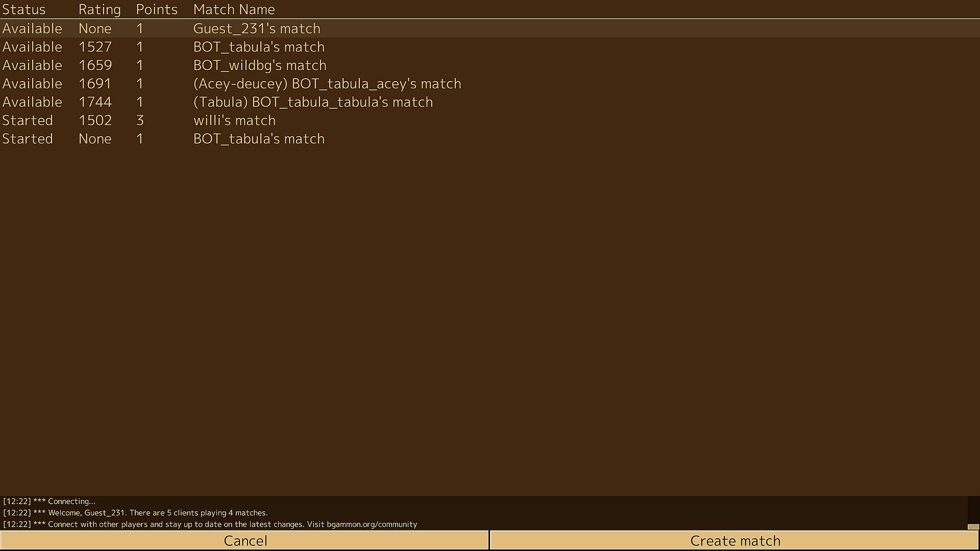Viewport: 980px width, 551px height.
Task: Select the Acey-deucey BOT_tabula_acey's match
Action: (327, 84)
